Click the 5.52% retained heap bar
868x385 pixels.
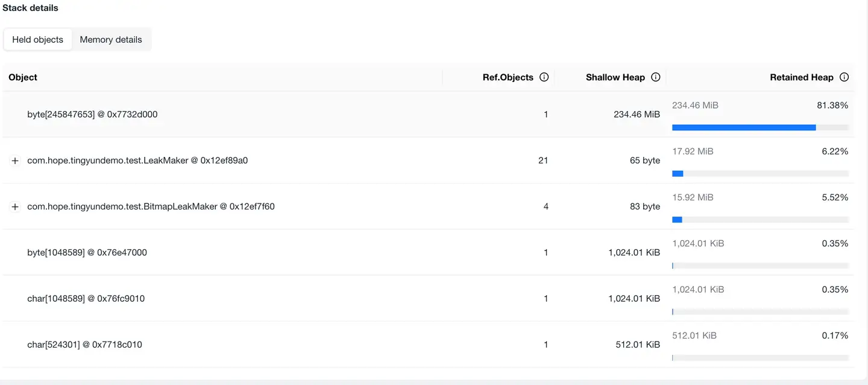[x=759, y=220]
